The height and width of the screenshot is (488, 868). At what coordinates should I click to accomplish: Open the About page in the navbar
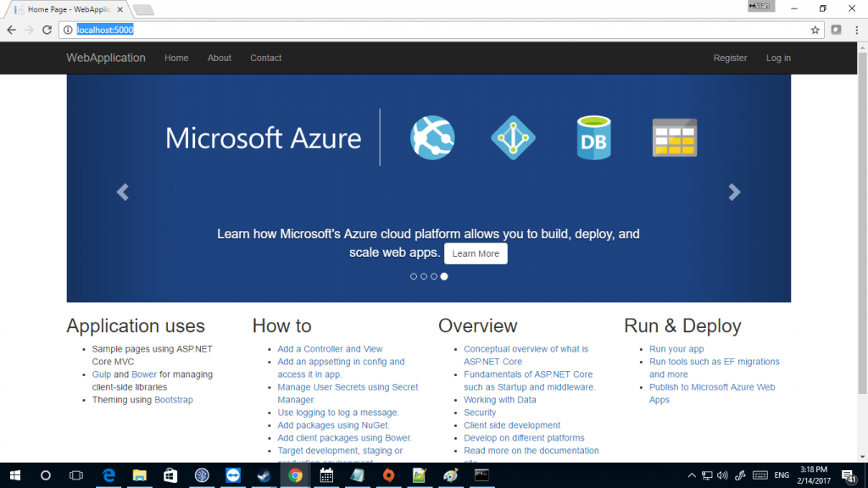220,58
